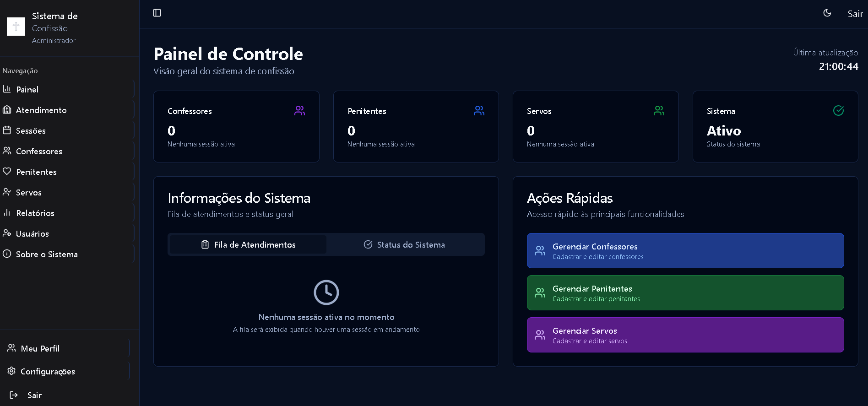Click Sair in the top bar
868x406 pixels.
pyautogui.click(x=855, y=14)
